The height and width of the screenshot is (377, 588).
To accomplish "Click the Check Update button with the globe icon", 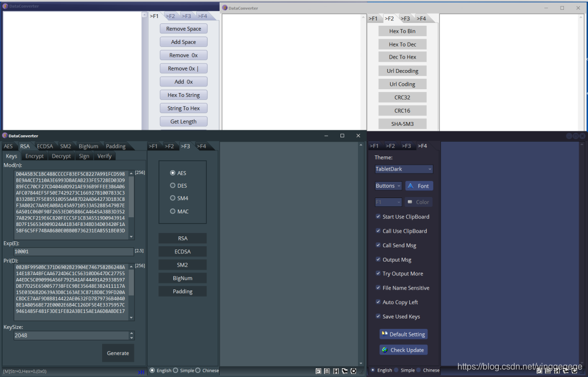I will click(403, 350).
